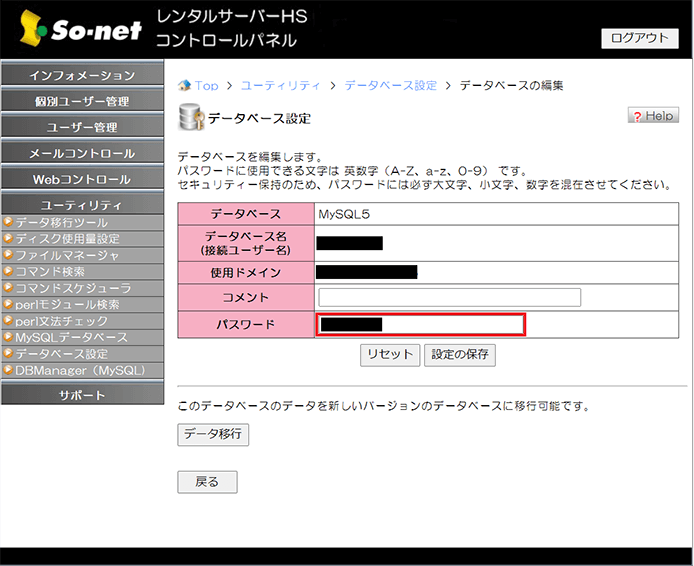Open the インフォメーション menu section
The image size is (694, 566).
point(82,76)
